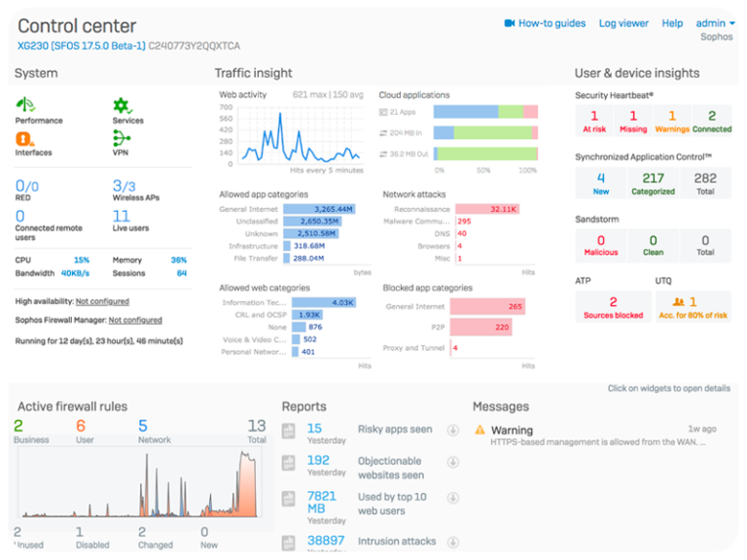Click the Reconnaissance bar in Network attacks

(487, 209)
